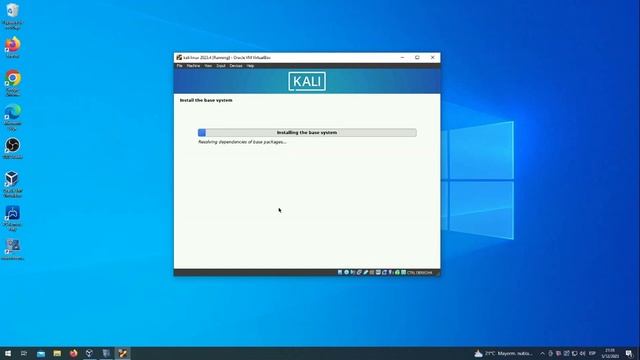
Task: Click the KALI logo banner
Action: (307, 81)
